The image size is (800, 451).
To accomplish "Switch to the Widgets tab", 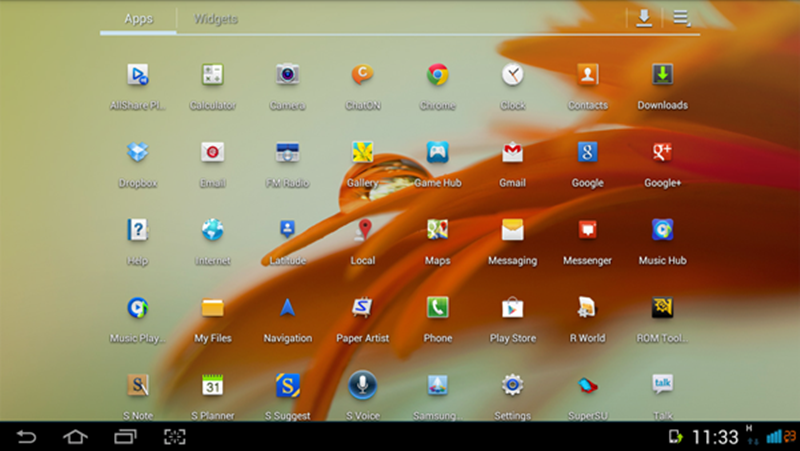I will pyautogui.click(x=216, y=19).
